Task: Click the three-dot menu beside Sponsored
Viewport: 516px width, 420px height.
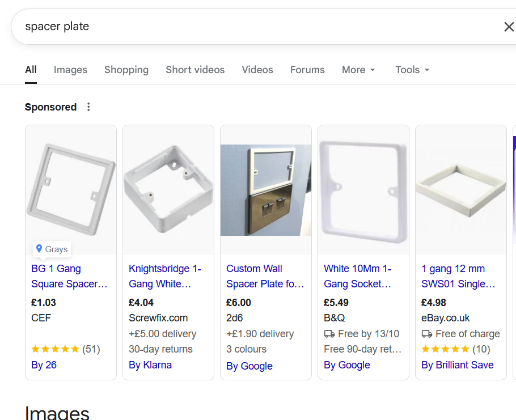Action: click(x=88, y=107)
